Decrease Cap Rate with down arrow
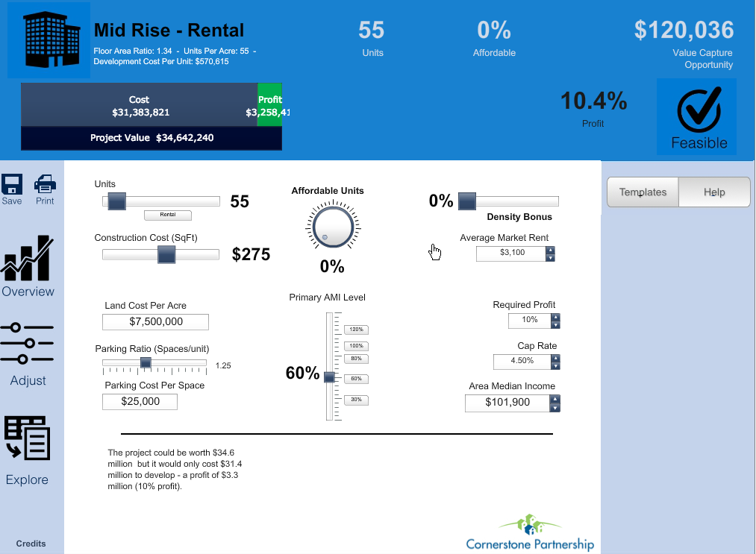756x554 pixels. [x=555, y=366]
